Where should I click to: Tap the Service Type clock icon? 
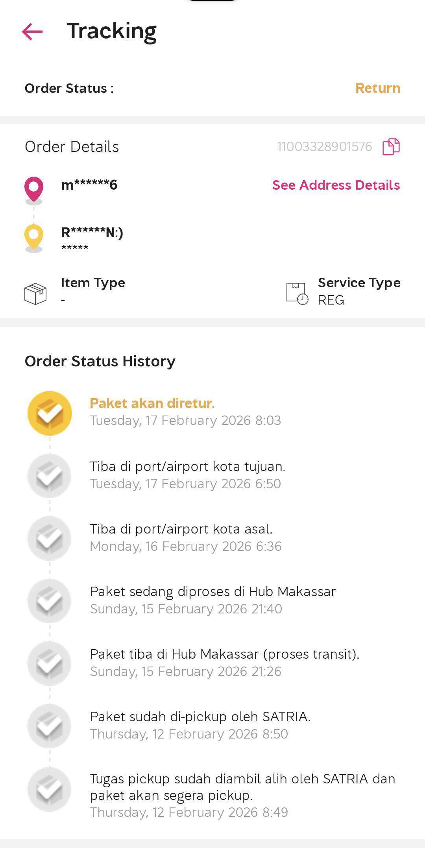[297, 294]
